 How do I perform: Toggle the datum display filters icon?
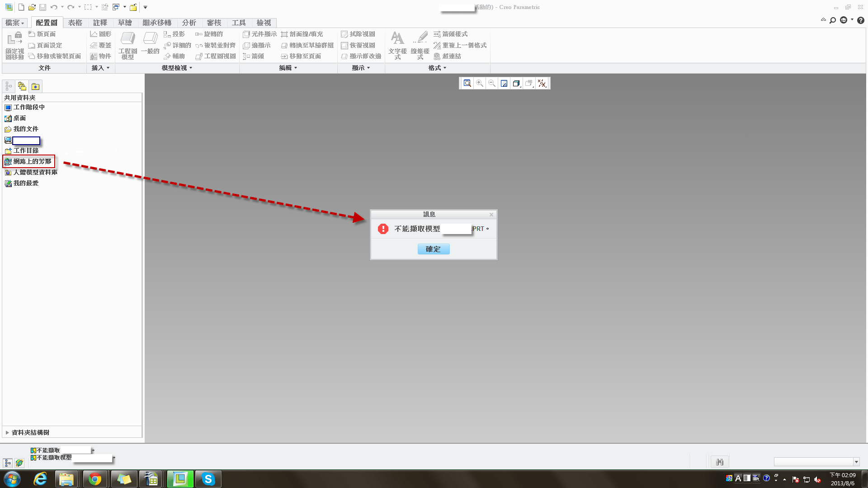point(542,83)
